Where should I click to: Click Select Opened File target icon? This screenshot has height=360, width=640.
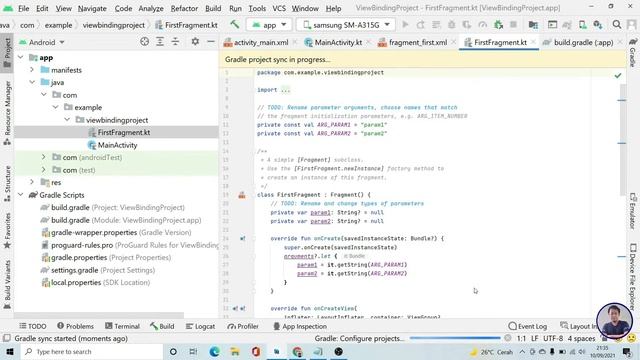click(x=144, y=42)
